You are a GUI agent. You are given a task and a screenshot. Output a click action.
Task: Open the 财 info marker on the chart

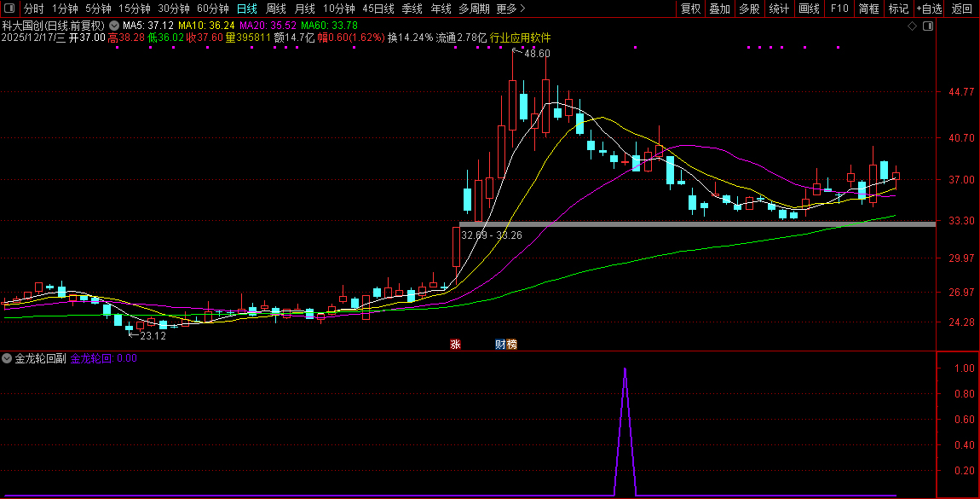click(500, 345)
